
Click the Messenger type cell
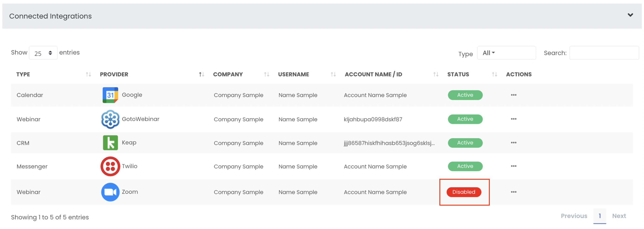pos(32,167)
